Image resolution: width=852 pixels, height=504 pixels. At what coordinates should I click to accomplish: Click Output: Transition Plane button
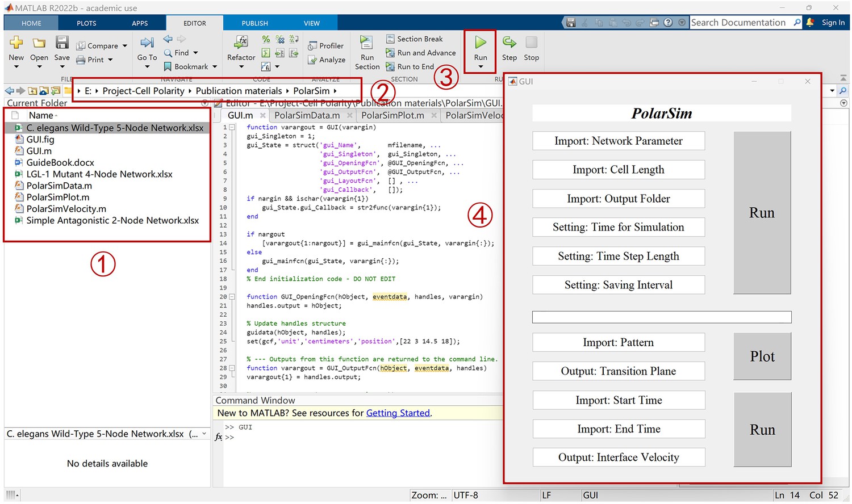(619, 371)
